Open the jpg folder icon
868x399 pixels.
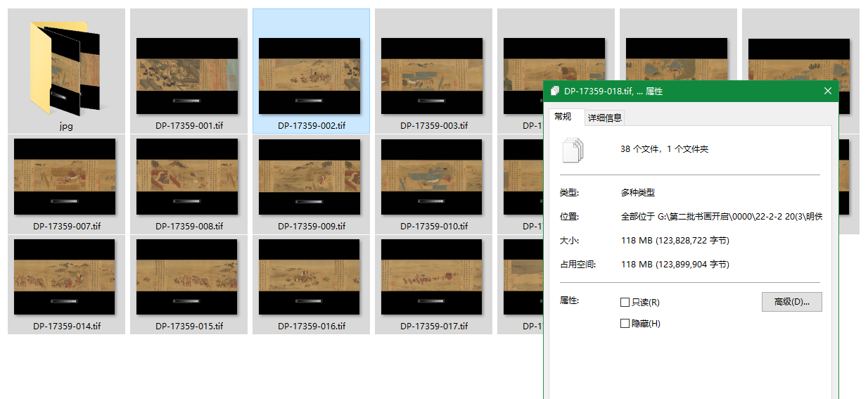pos(66,68)
